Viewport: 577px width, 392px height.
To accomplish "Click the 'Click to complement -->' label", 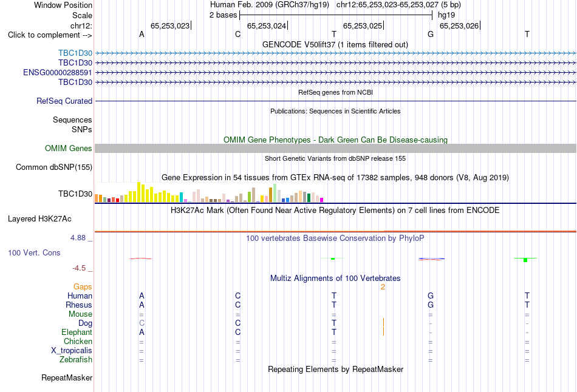I will (x=50, y=35).
